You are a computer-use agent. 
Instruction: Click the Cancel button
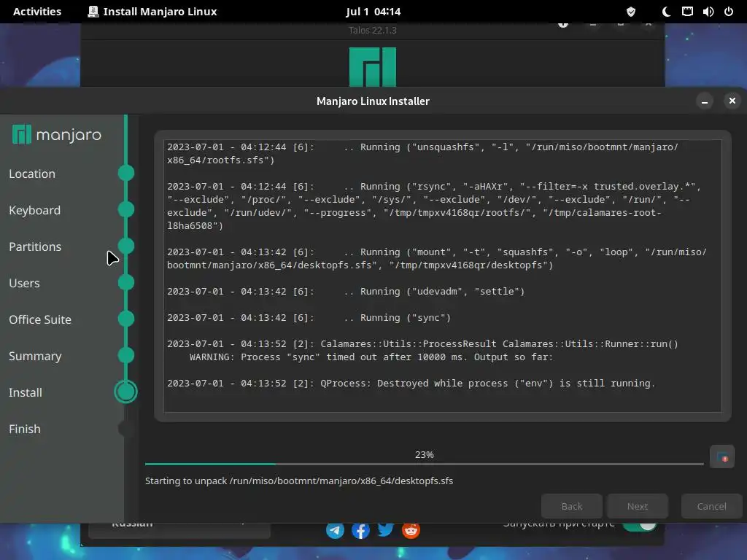712,506
